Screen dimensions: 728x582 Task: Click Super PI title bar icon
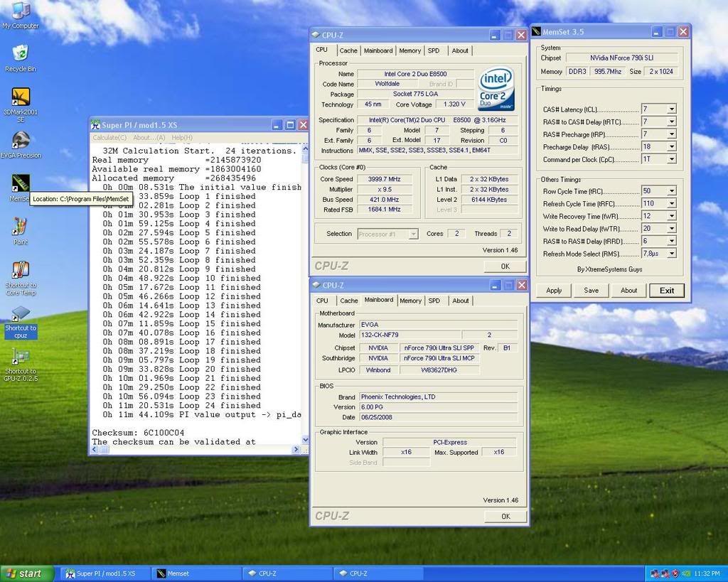[96, 125]
